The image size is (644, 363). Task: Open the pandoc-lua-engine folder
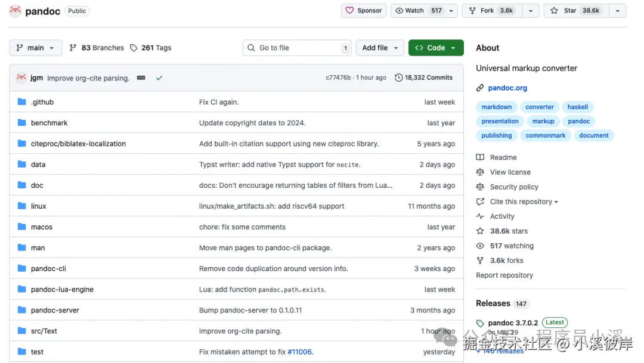[62, 290]
